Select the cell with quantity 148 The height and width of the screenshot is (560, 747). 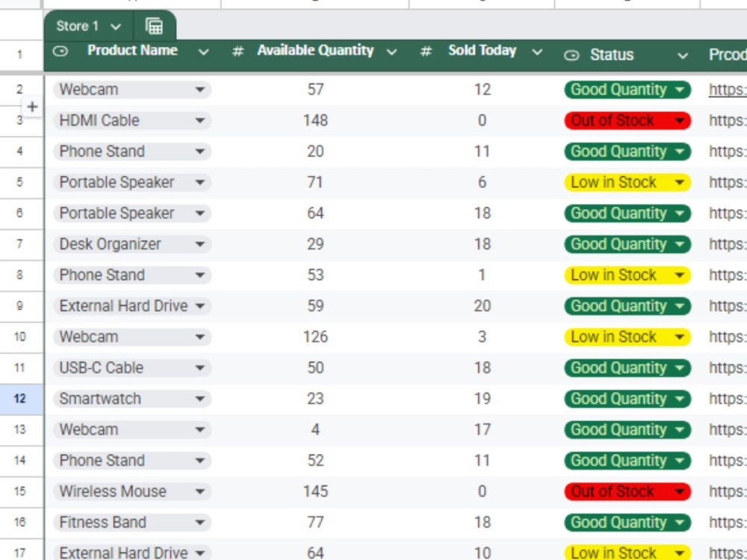(315, 120)
